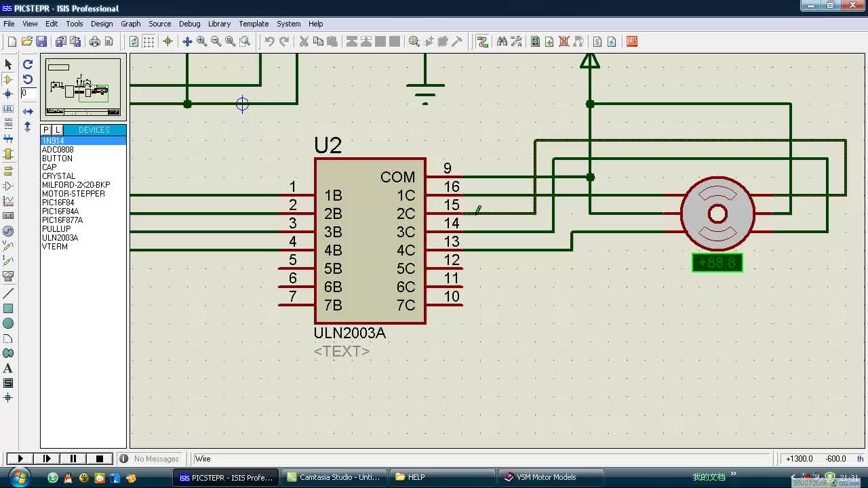Viewport: 868px width, 488px height.
Task: Toggle the wire autorouter
Action: pos(482,41)
